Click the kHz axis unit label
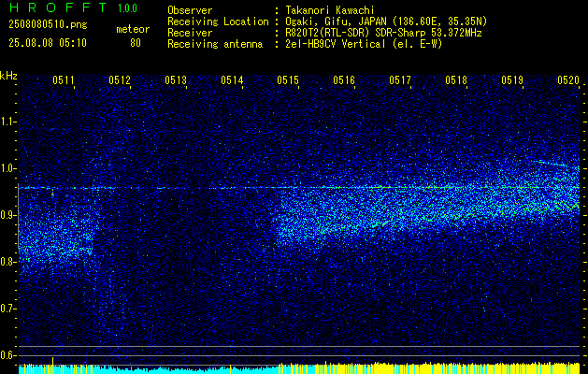Viewport: 588px width, 374px height. tap(8, 76)
